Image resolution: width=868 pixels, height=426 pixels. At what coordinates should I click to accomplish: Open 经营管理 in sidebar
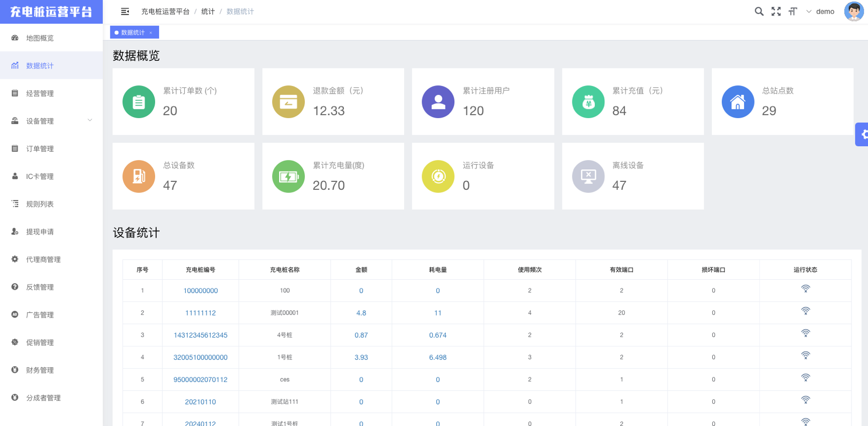(51, 93)
